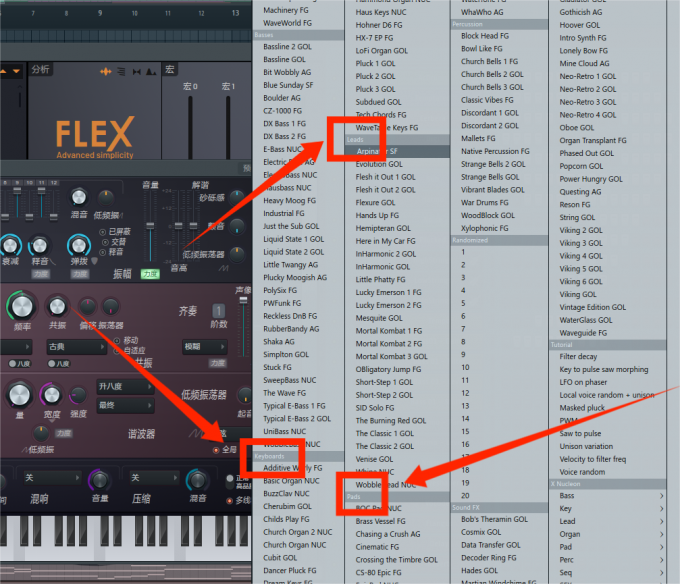680x584 pixels.
Task: Click the 宏 0 macro slider
Action: [x=190, y=127]
